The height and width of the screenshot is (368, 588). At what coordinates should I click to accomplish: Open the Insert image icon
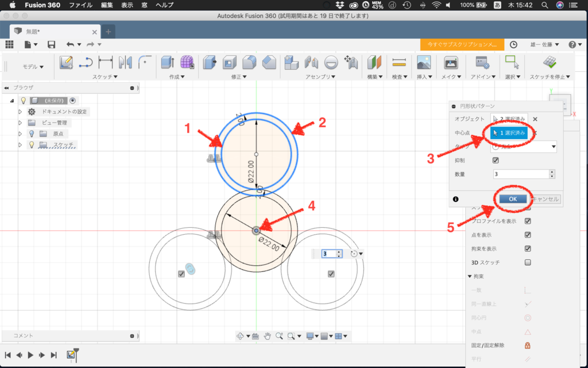pyautogui.click(x=424, y=62)
